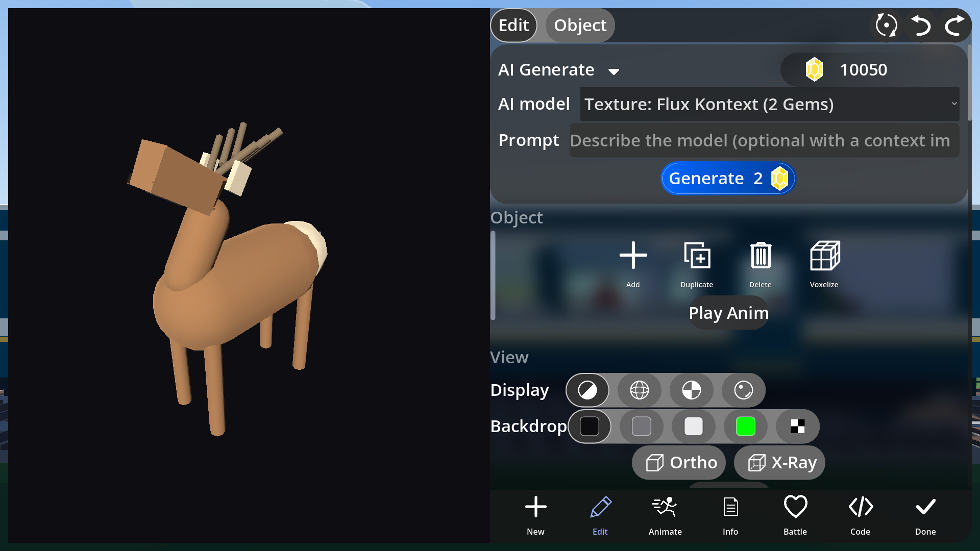980x551 pixels.
Task: Click the redo arrow icon
Action: tap(954, 26)
